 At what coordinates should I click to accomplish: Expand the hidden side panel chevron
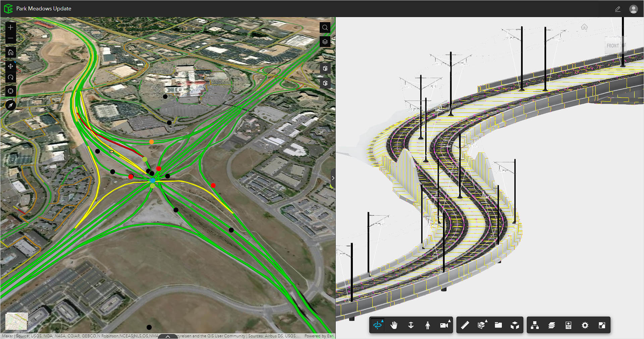pos(333,178)
